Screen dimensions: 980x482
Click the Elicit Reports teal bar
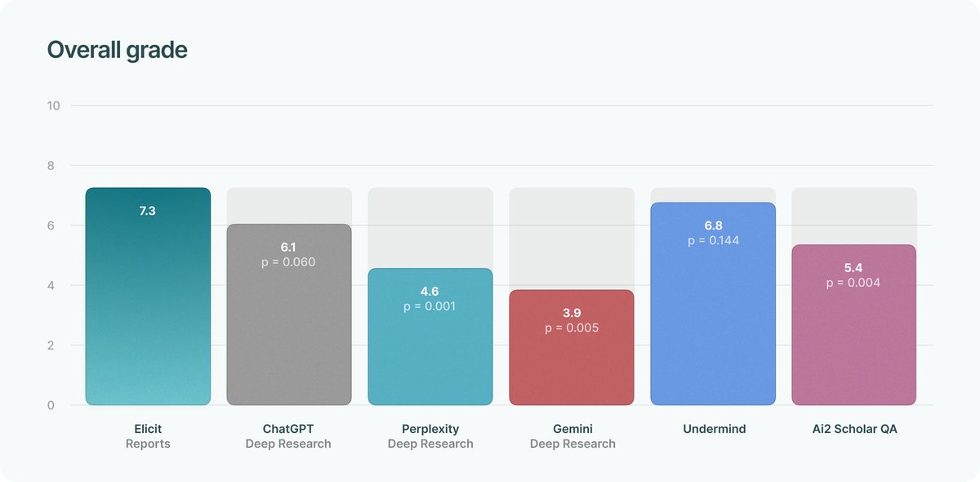point(148,297)
